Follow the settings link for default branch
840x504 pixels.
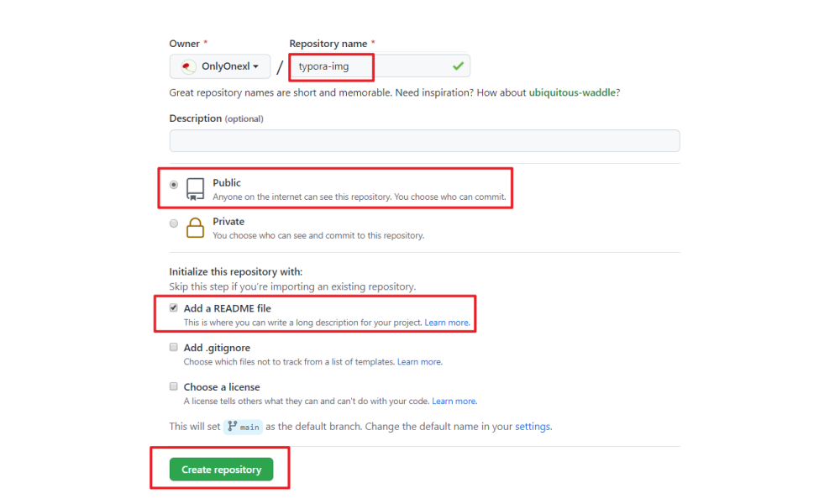point(533,427)
